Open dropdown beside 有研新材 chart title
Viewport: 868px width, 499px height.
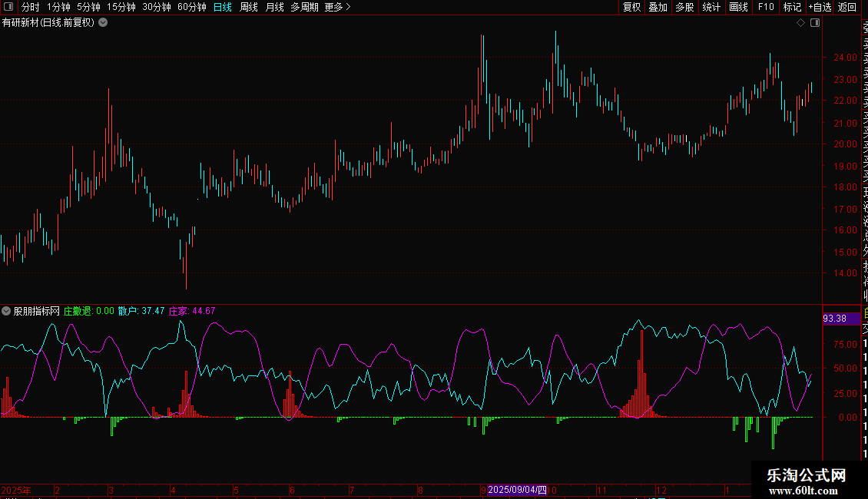(x=103, y=23)
